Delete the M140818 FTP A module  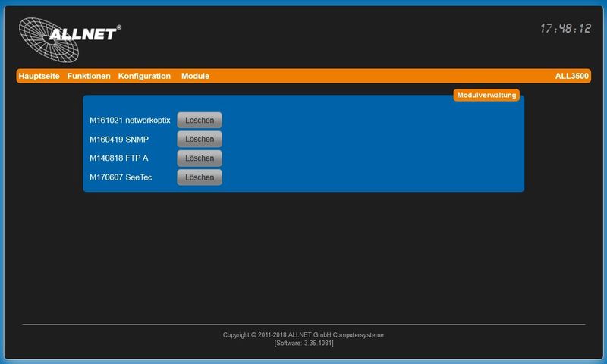click(200, 158)
